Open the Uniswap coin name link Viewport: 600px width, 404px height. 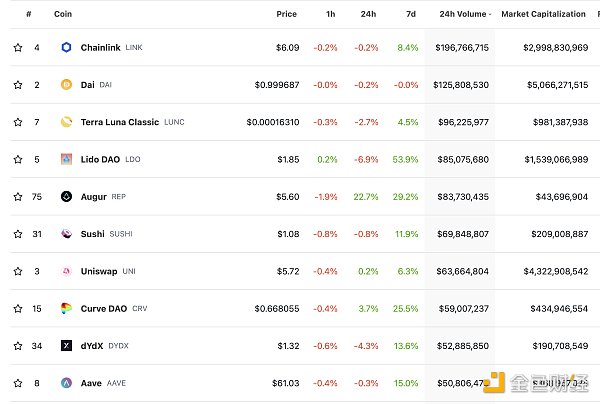[x=100, y=271]
